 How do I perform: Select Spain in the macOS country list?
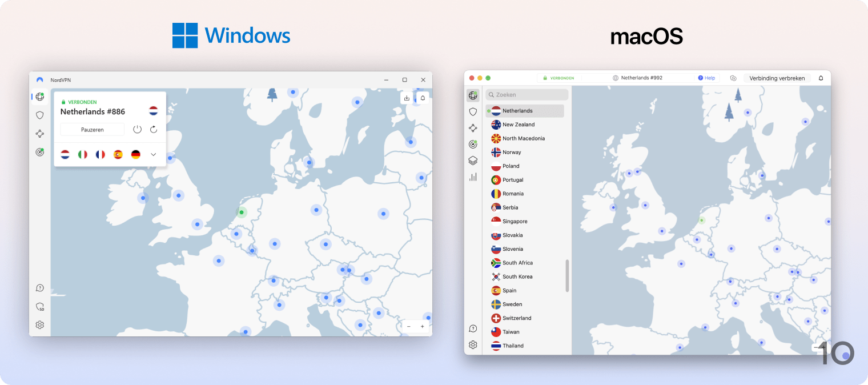point(525,290)
